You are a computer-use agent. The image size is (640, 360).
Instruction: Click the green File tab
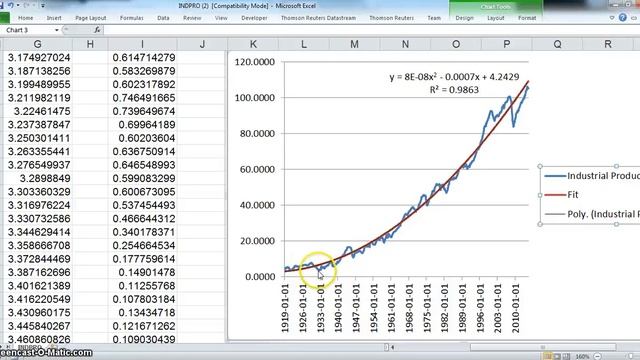(x=4, y=18)
